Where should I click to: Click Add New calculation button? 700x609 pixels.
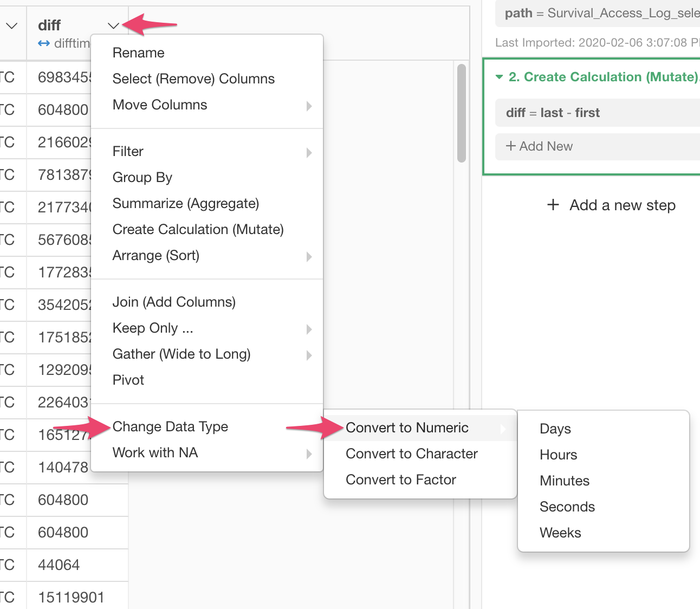(539, 146)
